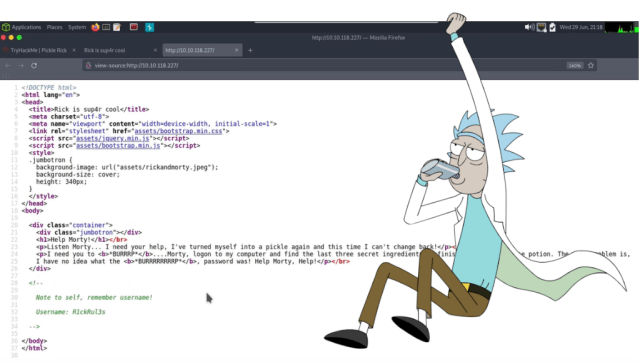This screenshot has height=362, width=640.
Task: Follow the assets/jquery.min.js link
Action: click(113, 138)
